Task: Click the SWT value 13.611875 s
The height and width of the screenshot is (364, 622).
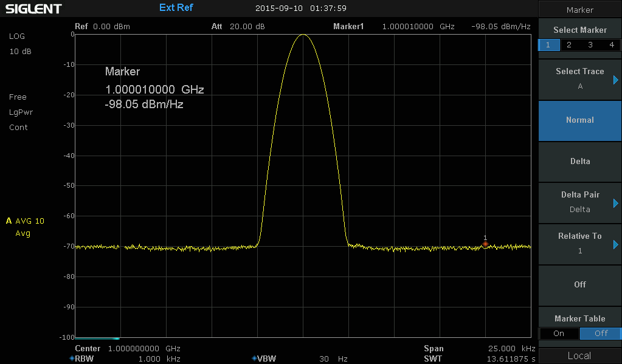Action: tap(511, 359)
